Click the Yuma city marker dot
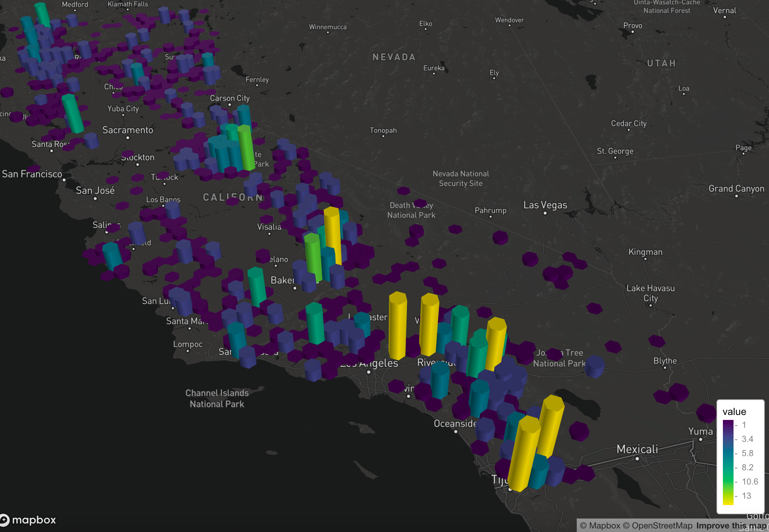This screenshot has width=769, height=532. tap(700, 439)
